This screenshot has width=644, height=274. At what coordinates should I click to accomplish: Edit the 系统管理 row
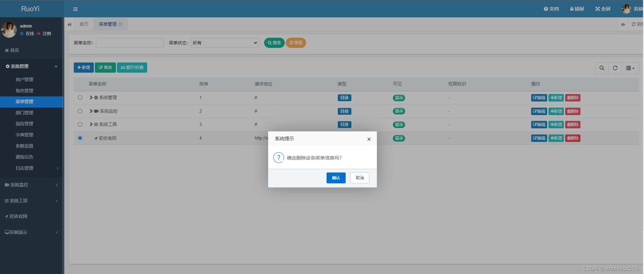click(539, 98)
